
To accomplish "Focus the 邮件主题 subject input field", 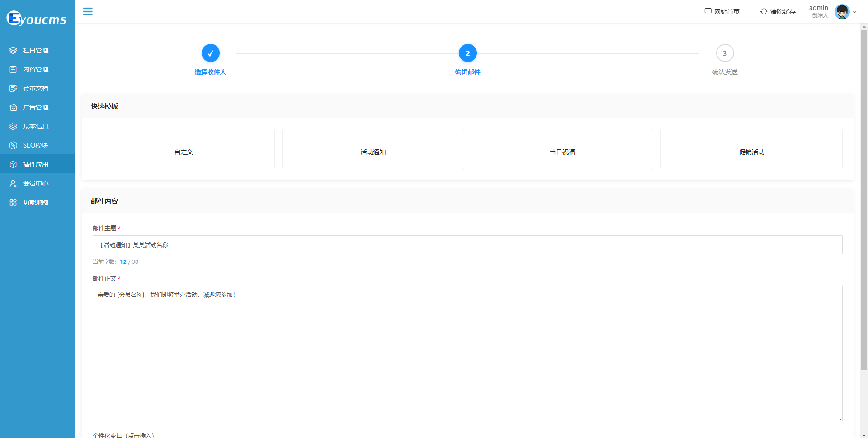I will pyautogui.click(x=467, y=245).
